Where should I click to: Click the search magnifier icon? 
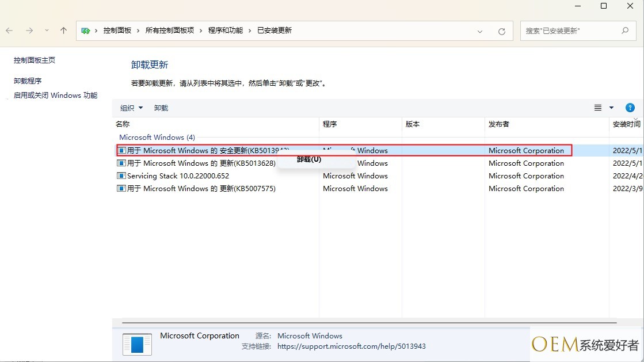coord(625,31)
